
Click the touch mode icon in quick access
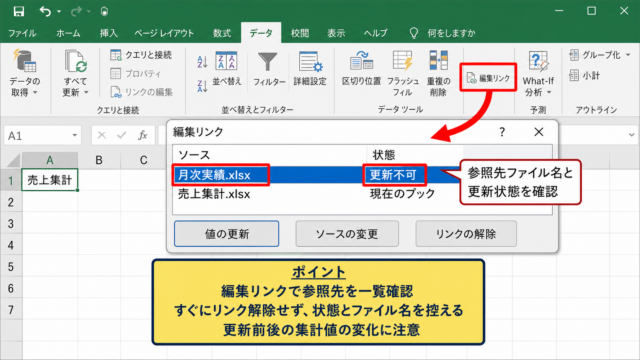(x=104, y=11)
